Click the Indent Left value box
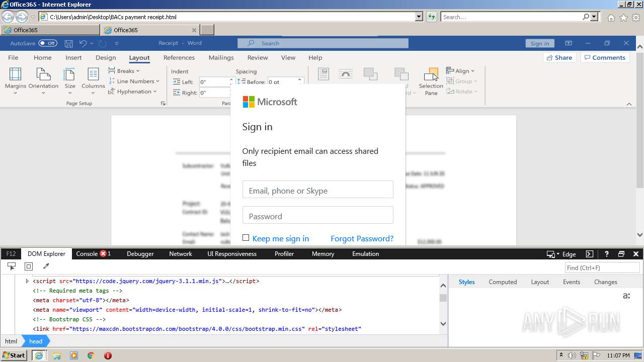The height and width of the screenshot is (362, 644). click(x=214, y=81)
